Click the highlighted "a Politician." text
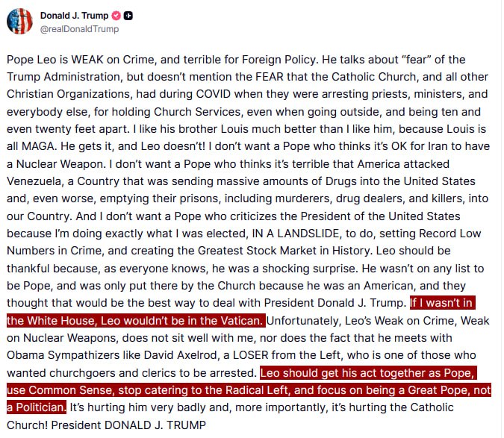This screenshot has width=504, height=438. click(37, 407)
